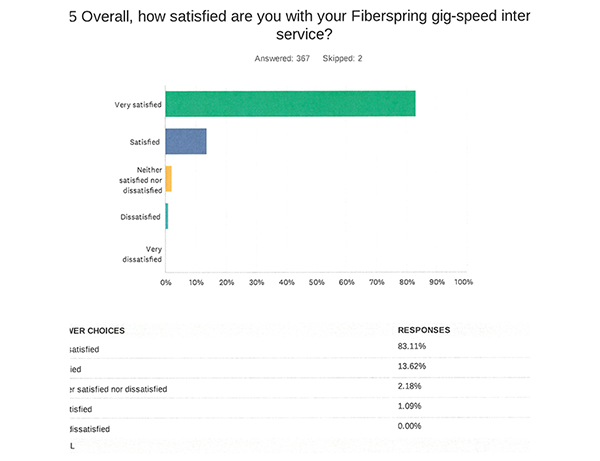Image resolution: width=600 pixels, height=461 pixels.
Task: Select the "Neither satisfied nor dissatisfied" chart label
Action: coord(141,178)
